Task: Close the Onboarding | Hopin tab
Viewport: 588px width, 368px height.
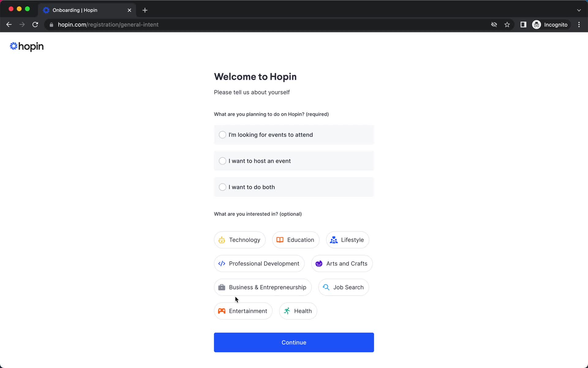Action: tap(130, 10)
